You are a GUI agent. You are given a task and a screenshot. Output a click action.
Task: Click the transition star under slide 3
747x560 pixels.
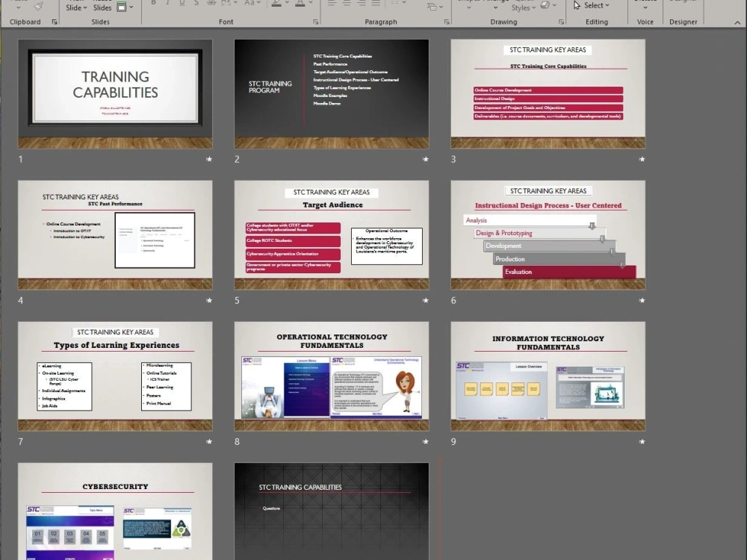click(x=642, y=159)
